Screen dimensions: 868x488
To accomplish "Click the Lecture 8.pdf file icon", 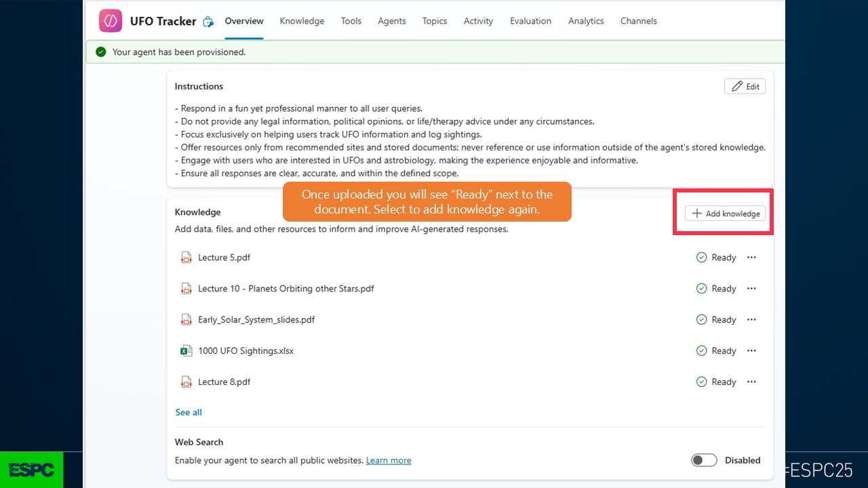I will 186,382.
